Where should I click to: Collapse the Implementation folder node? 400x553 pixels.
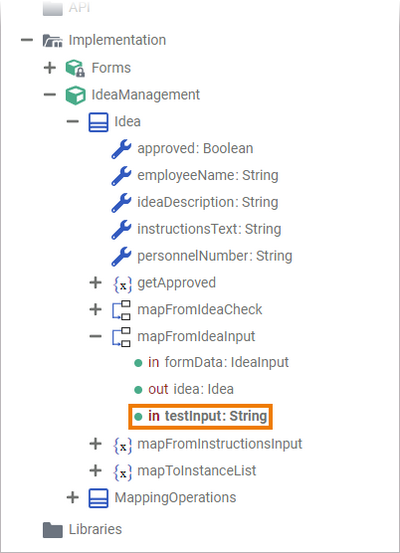27,40
